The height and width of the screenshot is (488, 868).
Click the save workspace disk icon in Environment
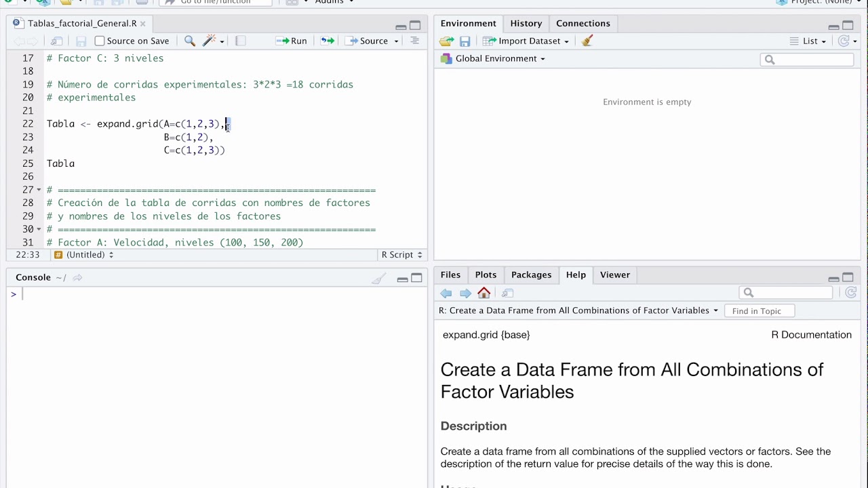tap(465, 41)
